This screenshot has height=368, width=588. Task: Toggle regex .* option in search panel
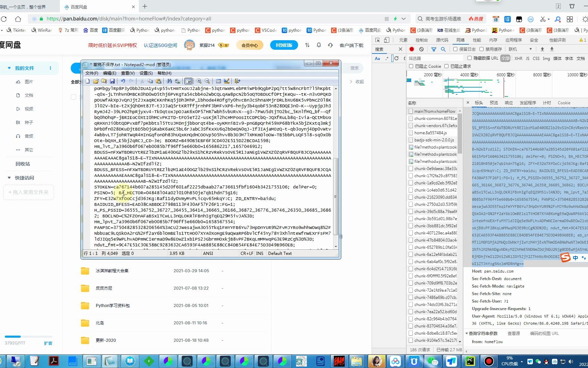coord(387,58)
